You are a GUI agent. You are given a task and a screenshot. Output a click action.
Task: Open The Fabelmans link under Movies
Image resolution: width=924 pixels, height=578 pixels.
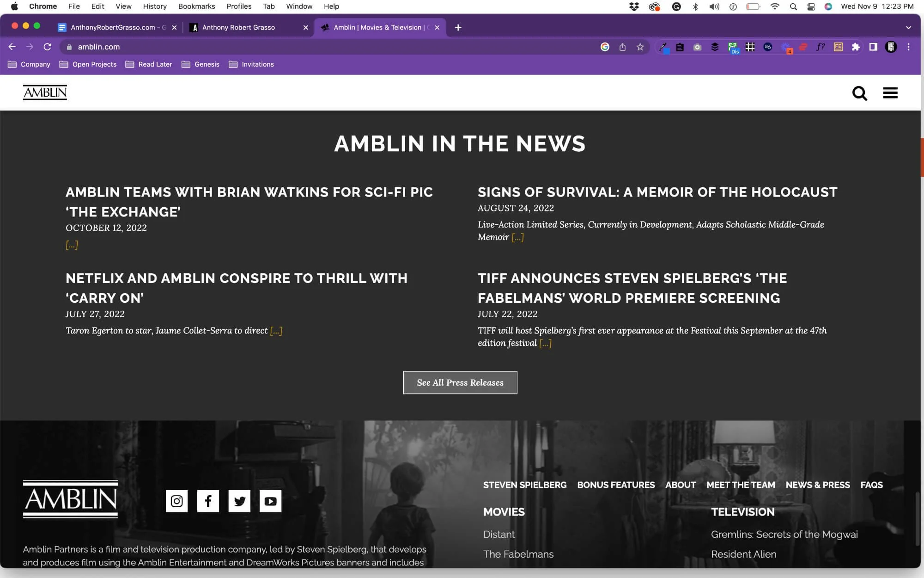(x=518, y=554)
